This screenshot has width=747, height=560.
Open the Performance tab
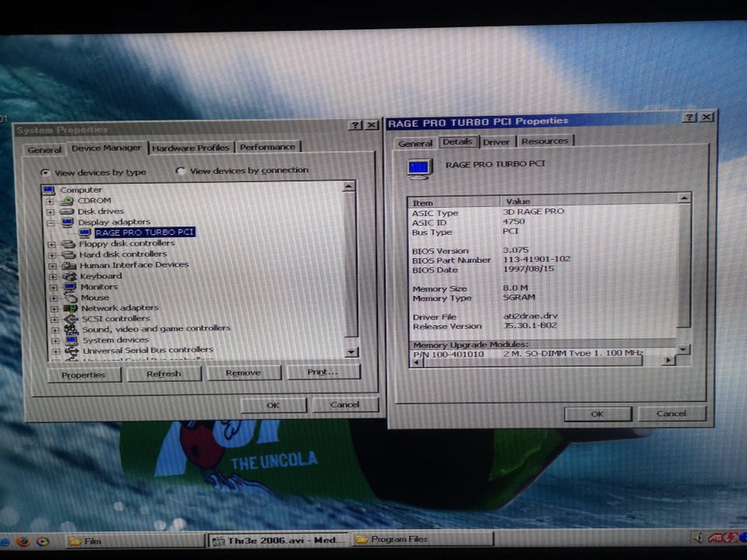click(267, 147)
